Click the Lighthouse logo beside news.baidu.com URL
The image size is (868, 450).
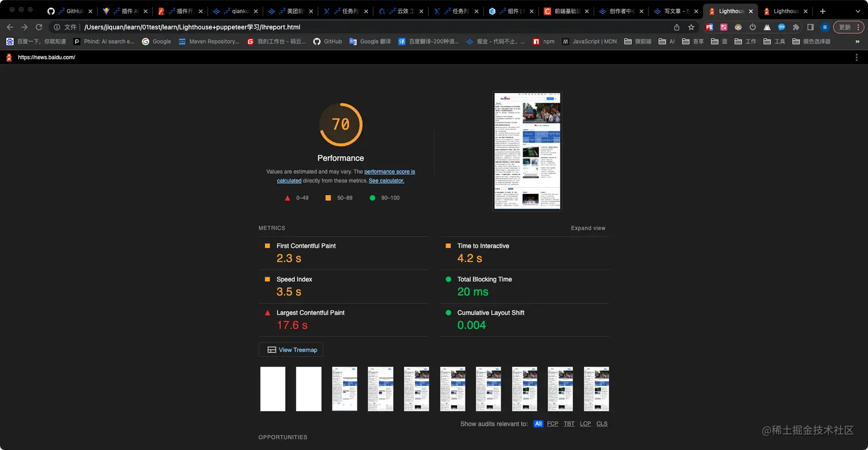tap(9, 57)
